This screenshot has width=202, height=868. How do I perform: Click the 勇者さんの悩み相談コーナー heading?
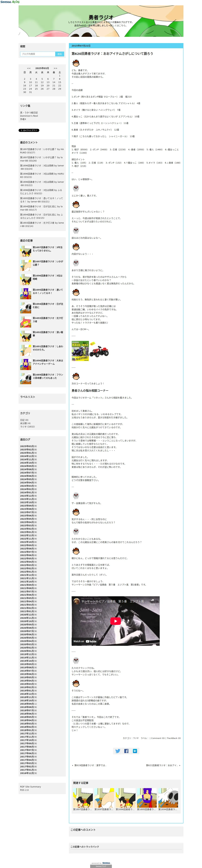(90, 391)
